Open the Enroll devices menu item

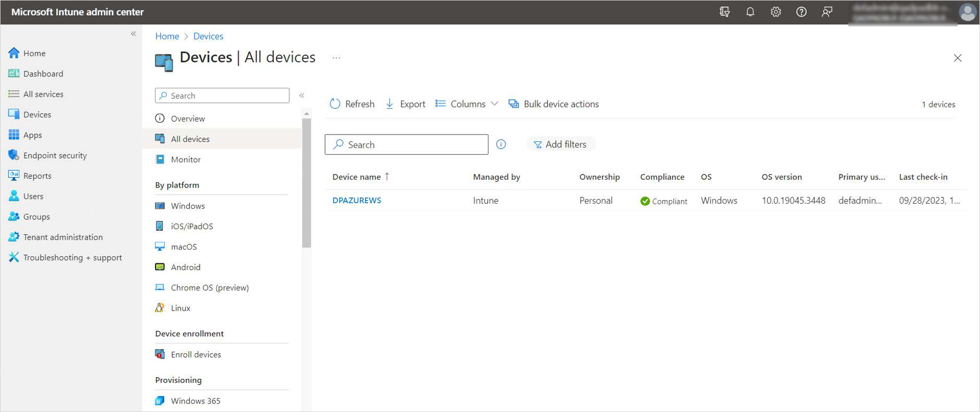pyautogui.click(x=196, y=355)
